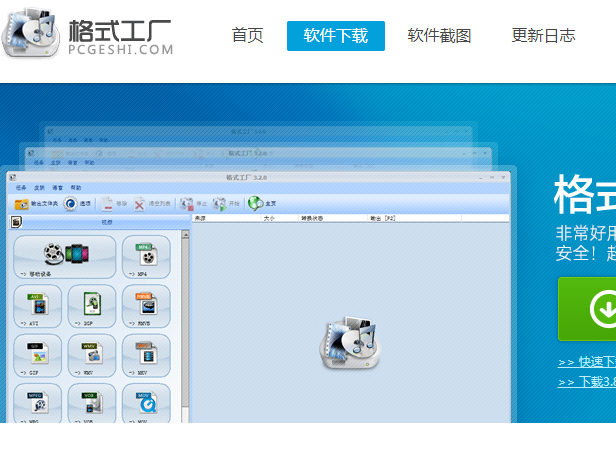Click the 主页 globe homepage icon

(x=256, y=204)
